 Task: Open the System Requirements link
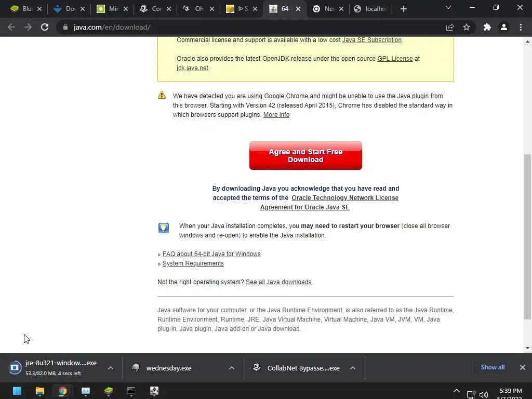coord(193,263)
